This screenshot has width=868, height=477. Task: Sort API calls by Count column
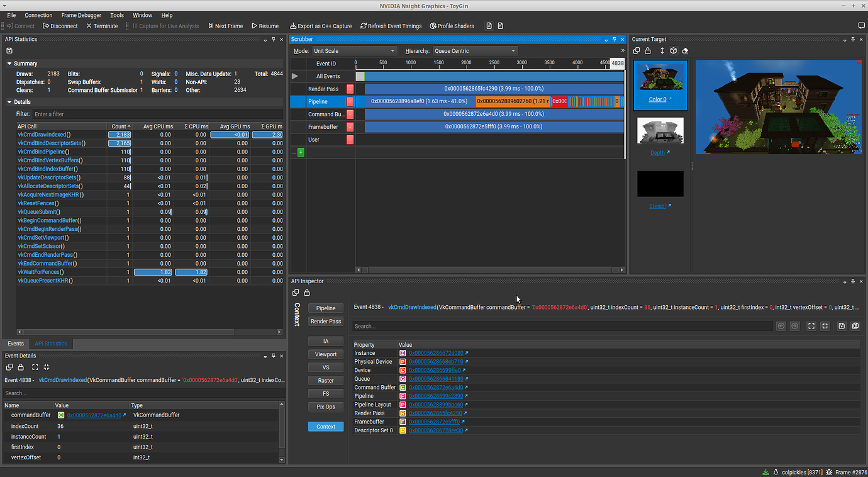(119, 126)
